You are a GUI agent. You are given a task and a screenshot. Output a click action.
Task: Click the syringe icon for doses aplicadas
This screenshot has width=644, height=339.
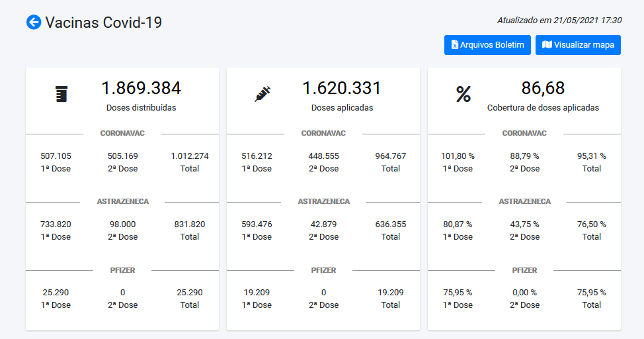click(x=262, y=94)
